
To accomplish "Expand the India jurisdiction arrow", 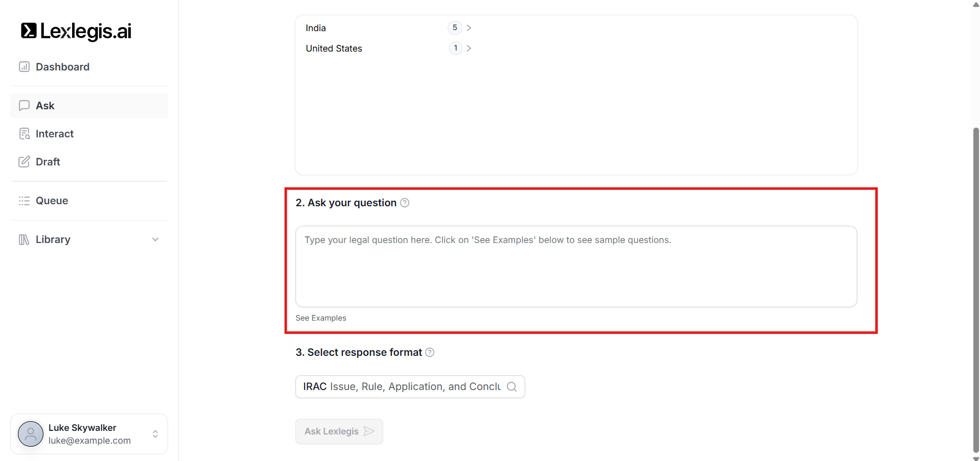I will pyautogui.click(x=469, y=28).
